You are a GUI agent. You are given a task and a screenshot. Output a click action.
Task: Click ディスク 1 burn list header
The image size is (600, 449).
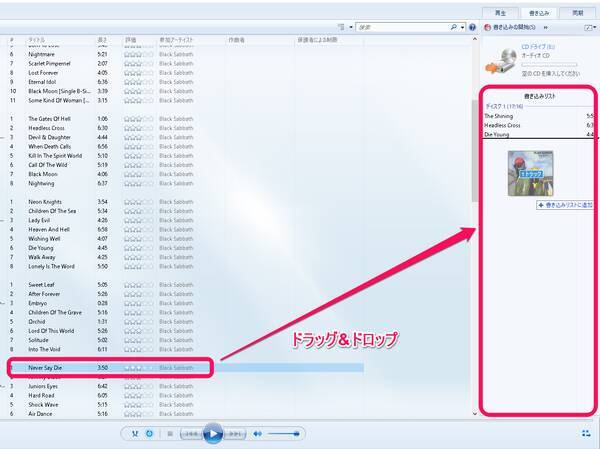[x=504, y=106]
